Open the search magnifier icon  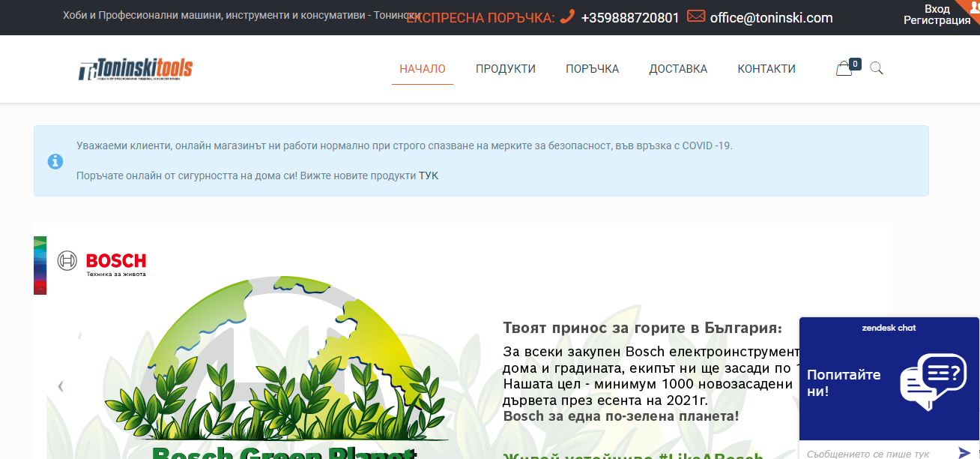click(x=877, y=69)
